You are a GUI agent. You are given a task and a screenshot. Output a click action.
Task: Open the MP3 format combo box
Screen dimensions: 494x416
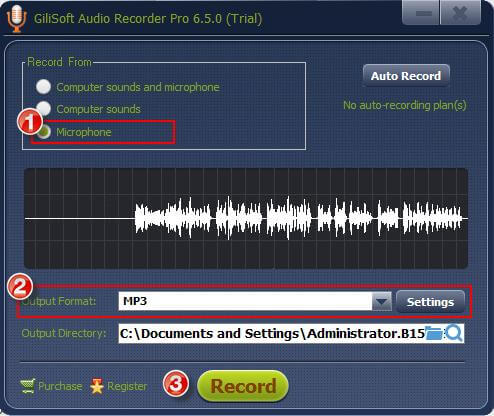[255, 301]
